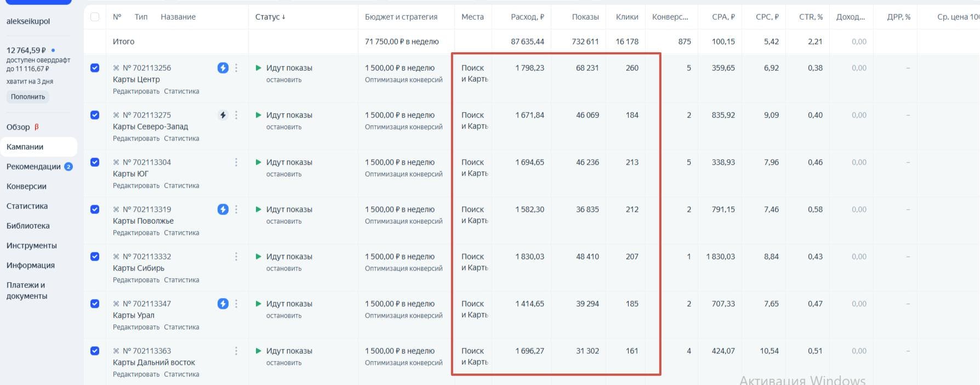
Task: Uncheck the Карты Урал campaign checkbox
Action: coord(95,304)
